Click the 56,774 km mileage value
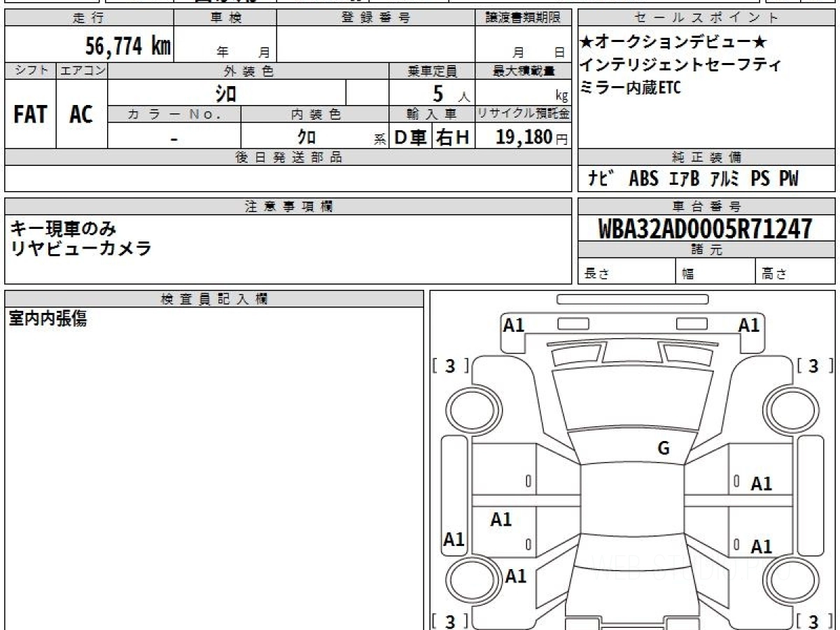The height and width of the screenshot is (630, 840). tap(128, 46)
